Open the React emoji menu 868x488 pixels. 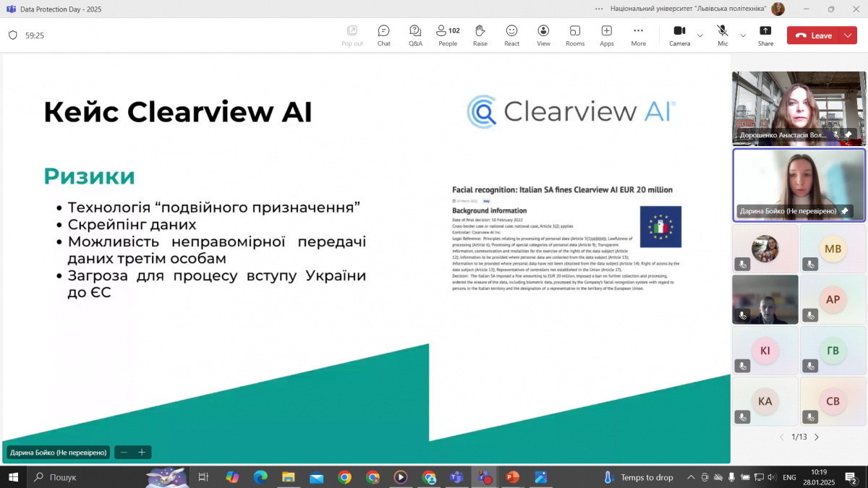coord(511,35)
